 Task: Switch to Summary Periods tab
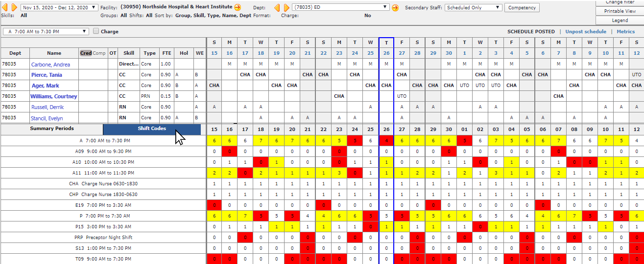pos(52,129)
